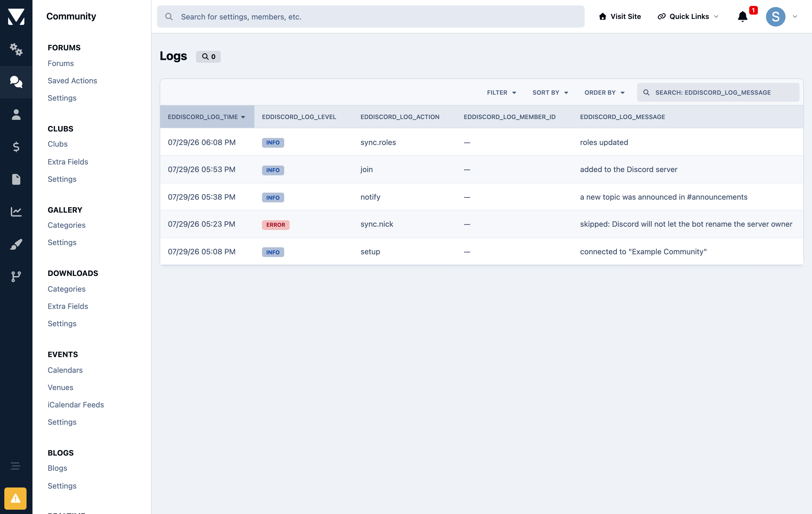Click the table search magnifier icon

click(x=646, y=92)
